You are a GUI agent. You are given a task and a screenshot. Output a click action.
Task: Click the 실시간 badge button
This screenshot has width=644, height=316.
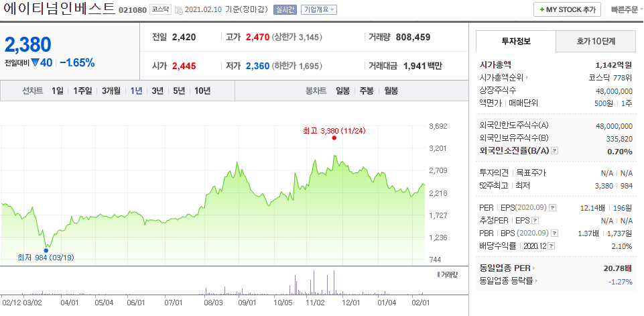[285, 10]
